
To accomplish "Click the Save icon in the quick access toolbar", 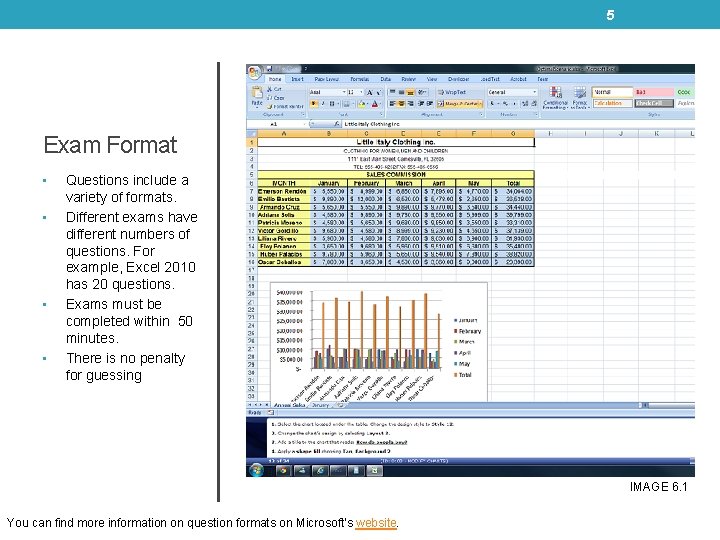I will click(x=270, y=69).
